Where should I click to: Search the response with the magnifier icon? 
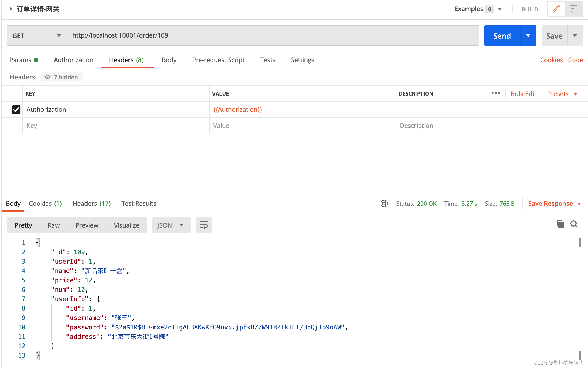point(574,224)
